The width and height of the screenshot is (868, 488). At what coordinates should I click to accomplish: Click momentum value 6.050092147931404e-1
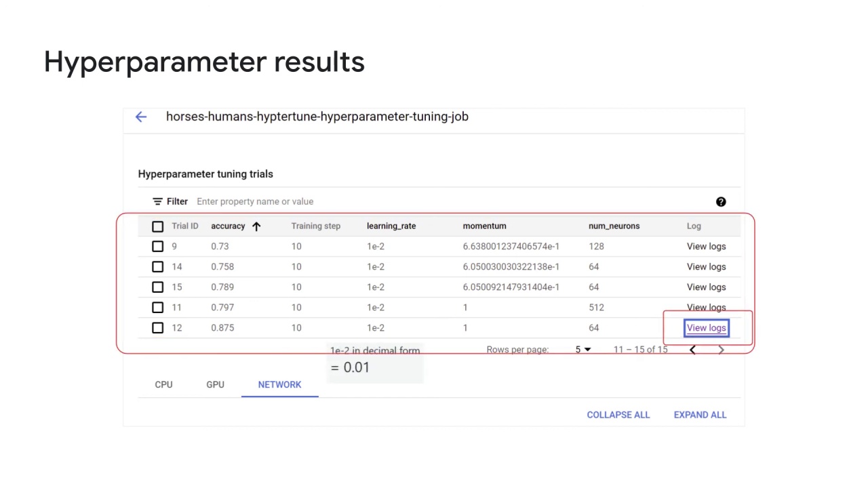coord(511,287)
